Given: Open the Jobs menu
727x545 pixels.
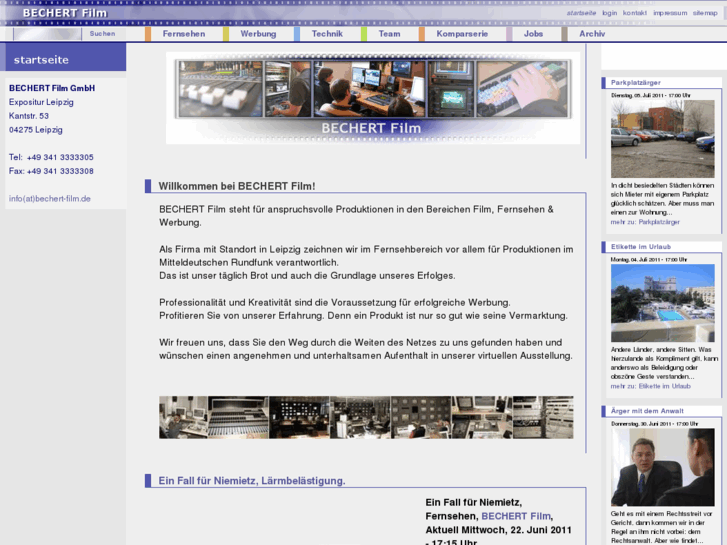Looking at the screenshot, I should (x=533, y=34).
